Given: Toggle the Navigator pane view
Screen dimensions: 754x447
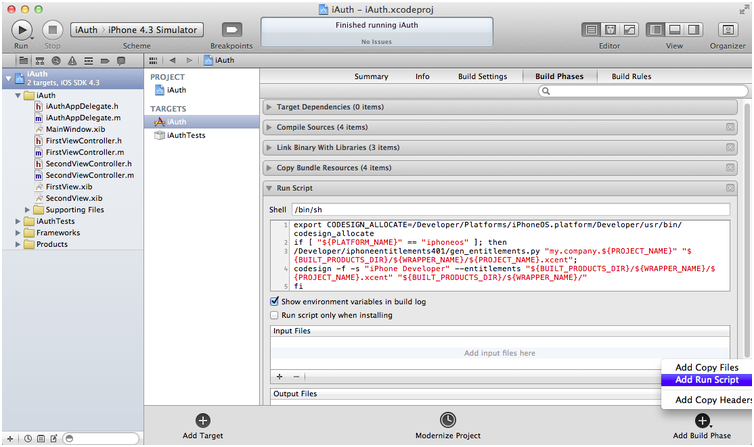Looking at the screenshot, I should coord(655,30).
